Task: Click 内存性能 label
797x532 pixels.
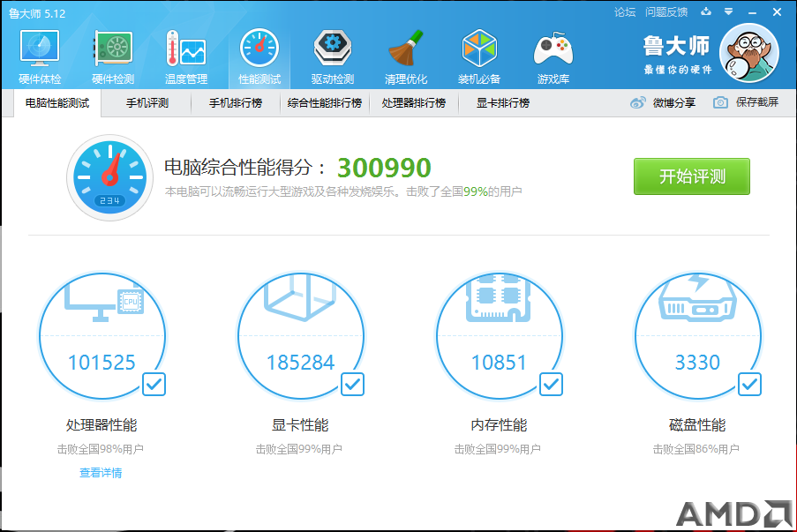Action: 499,424
